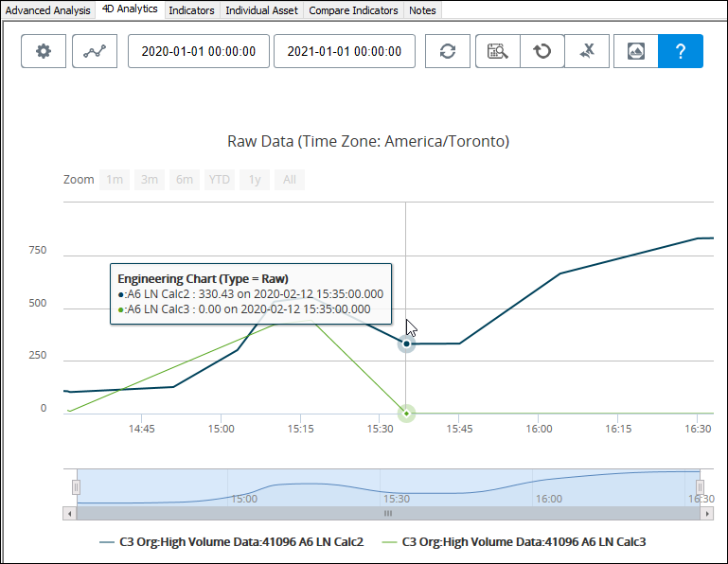The width and height of the screenshot is (728, 564).
Task: Grab the right navigator range handle
Action: (700, 487)
